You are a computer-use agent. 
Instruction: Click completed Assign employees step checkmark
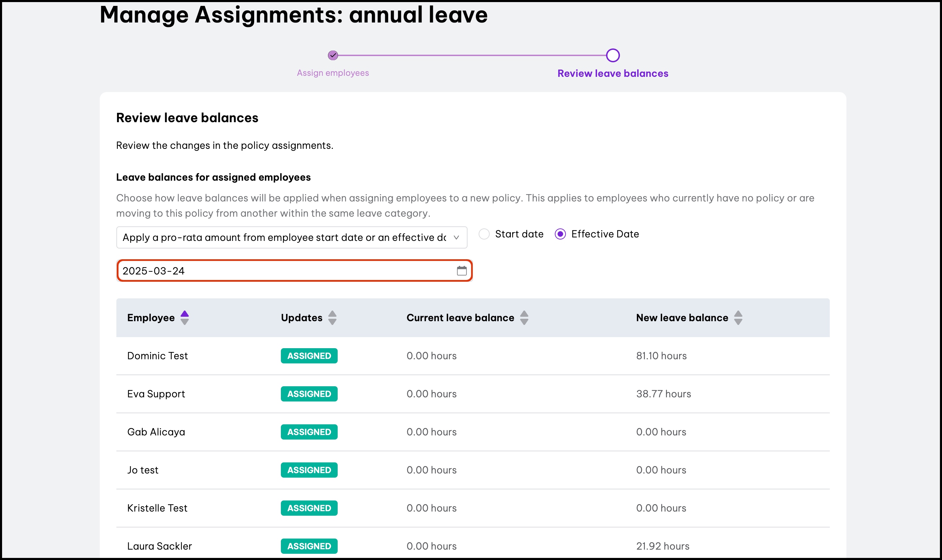332,55
